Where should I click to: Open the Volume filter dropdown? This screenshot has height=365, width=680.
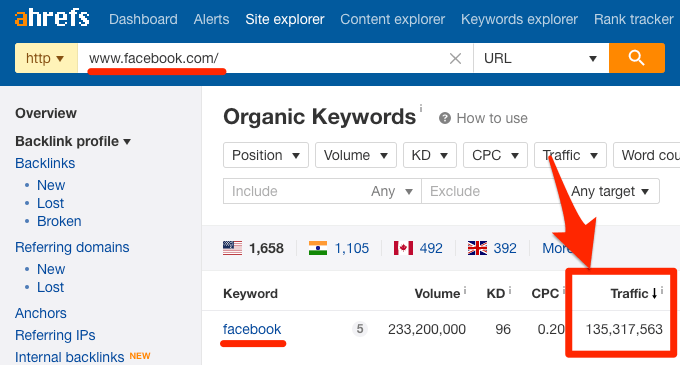coord(356,155)
